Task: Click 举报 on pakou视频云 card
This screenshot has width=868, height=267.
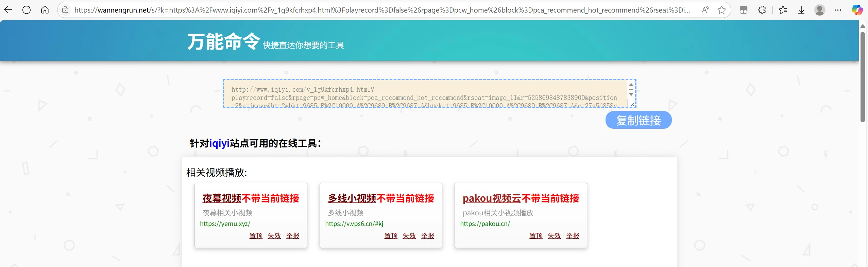Action: tap(573, 236)
